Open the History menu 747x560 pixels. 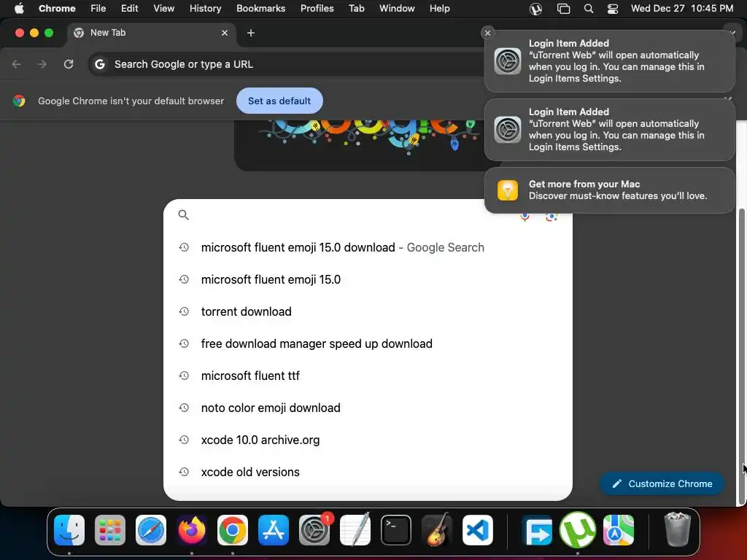click(205, 9)
